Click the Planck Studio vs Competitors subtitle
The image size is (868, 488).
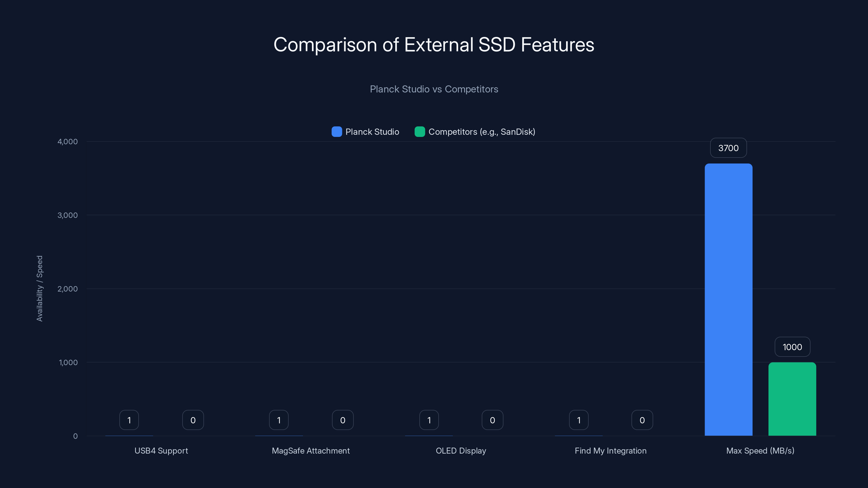pyautogui.click(x=434, y=89)
